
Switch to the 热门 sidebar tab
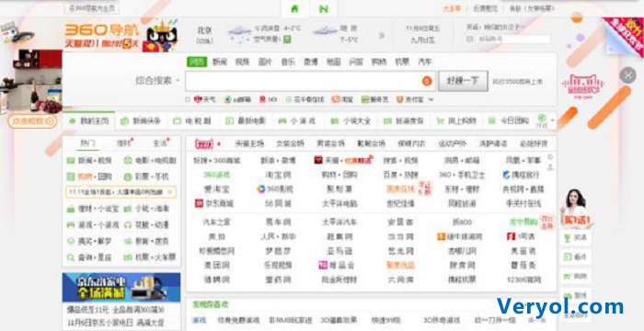pos(87,143)
